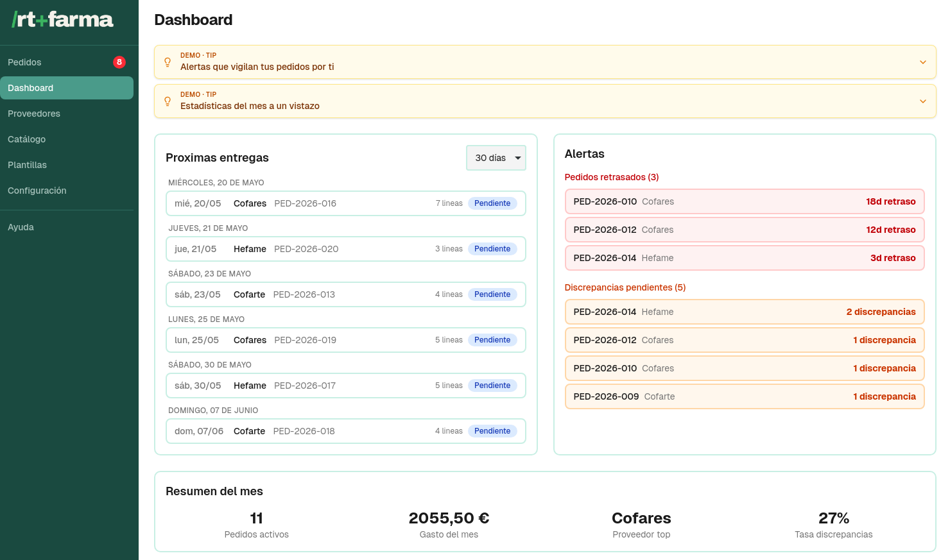Click the lightbulb icon on Estadísticas tip
Viewport: 941px width, 560px height.
pos(168,101)
